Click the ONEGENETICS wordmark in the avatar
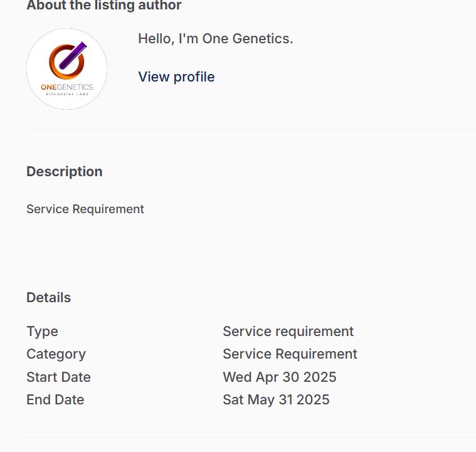This screenshot has width=476, height=452. (x=66, y=87)
